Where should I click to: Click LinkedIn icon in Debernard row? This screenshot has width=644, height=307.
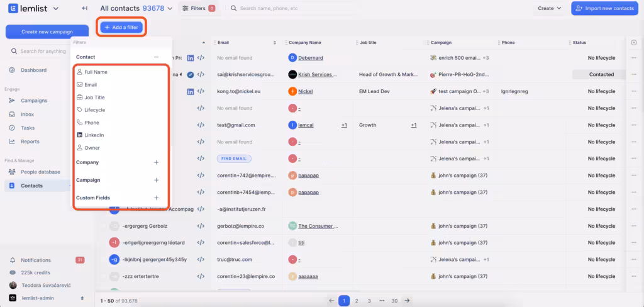click(191, 58)
